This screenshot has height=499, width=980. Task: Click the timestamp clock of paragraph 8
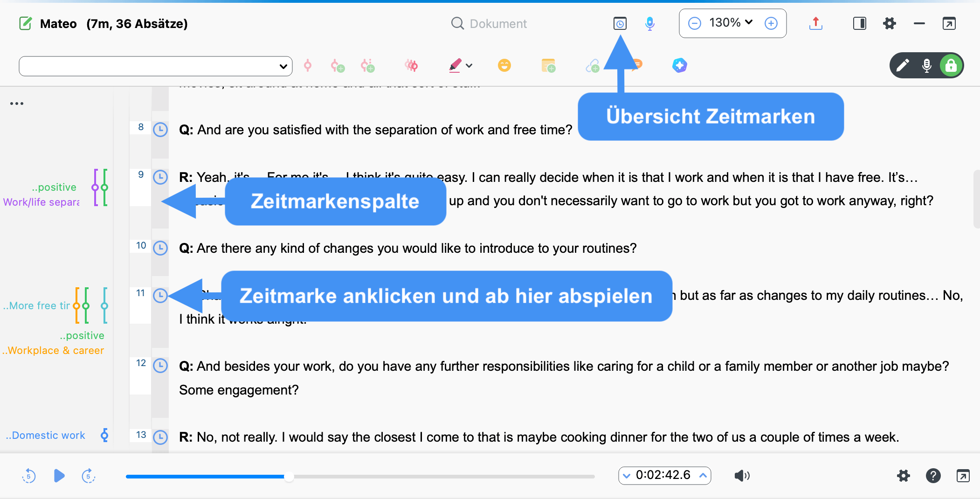pyautogui.click(x=160, y=130)
